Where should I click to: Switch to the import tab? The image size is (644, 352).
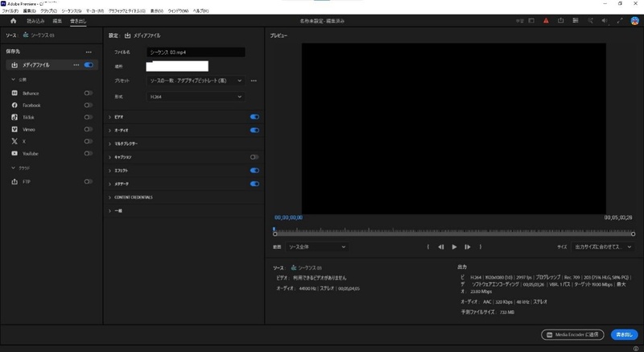tap(35, 21)
